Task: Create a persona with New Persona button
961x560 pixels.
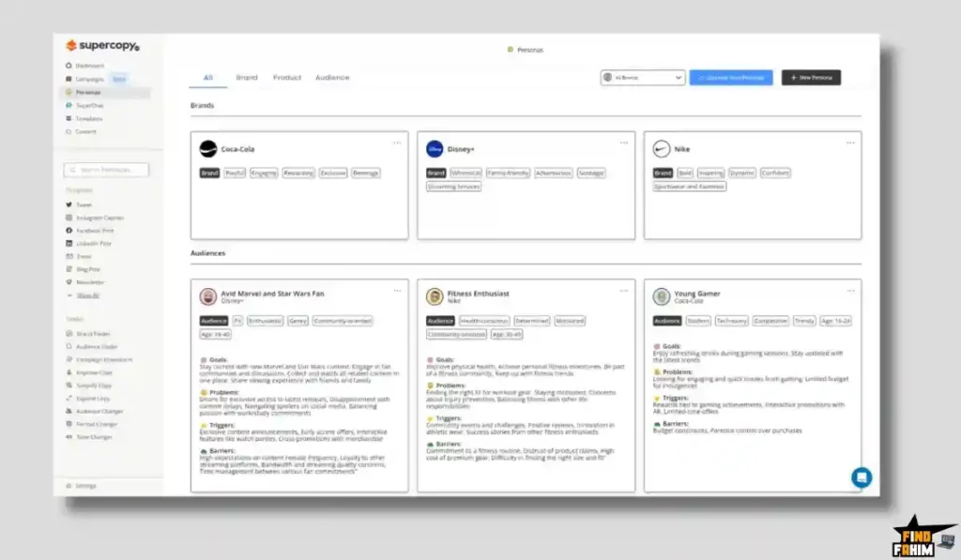Action: [810, 78]
